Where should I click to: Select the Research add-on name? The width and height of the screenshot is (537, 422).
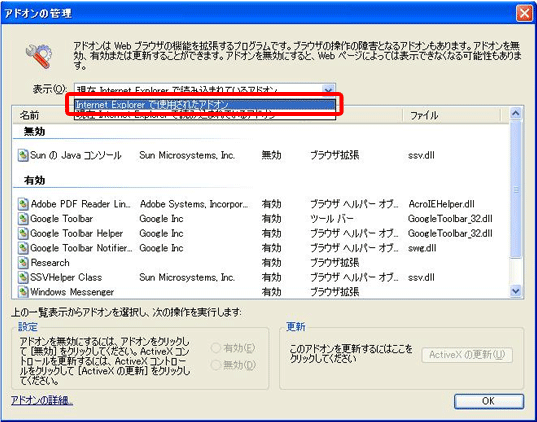tap(50, 263)
